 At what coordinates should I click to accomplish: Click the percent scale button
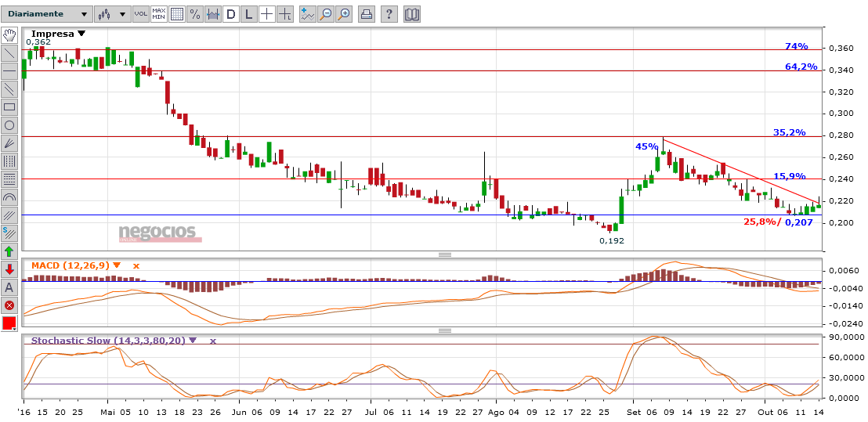(195, 14)
